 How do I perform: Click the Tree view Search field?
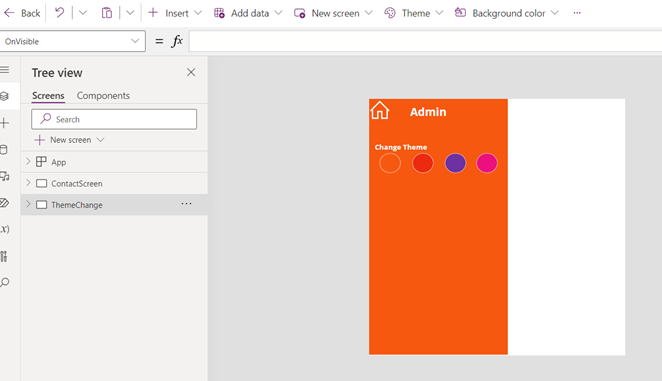(x=114, y=119)
